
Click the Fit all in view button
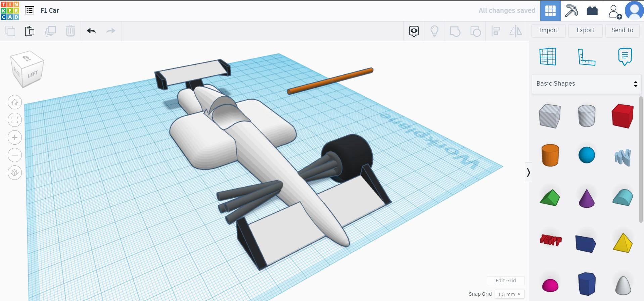(15, 120)
